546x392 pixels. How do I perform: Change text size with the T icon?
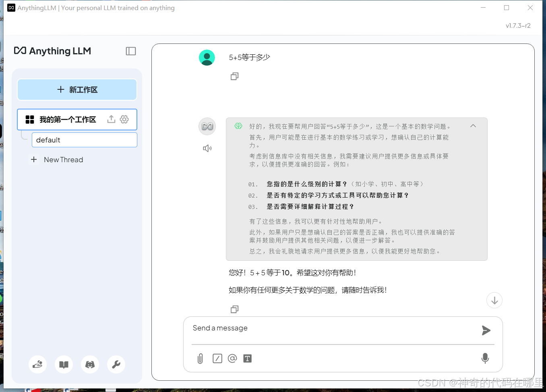coord(248,359)
